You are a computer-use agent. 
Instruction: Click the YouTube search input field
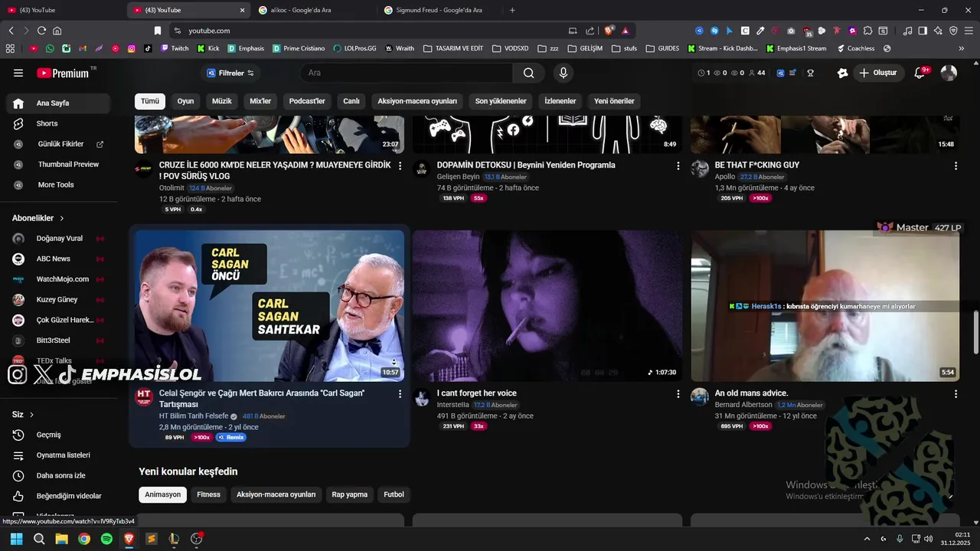pyautogui.click(x=407, y=73)
